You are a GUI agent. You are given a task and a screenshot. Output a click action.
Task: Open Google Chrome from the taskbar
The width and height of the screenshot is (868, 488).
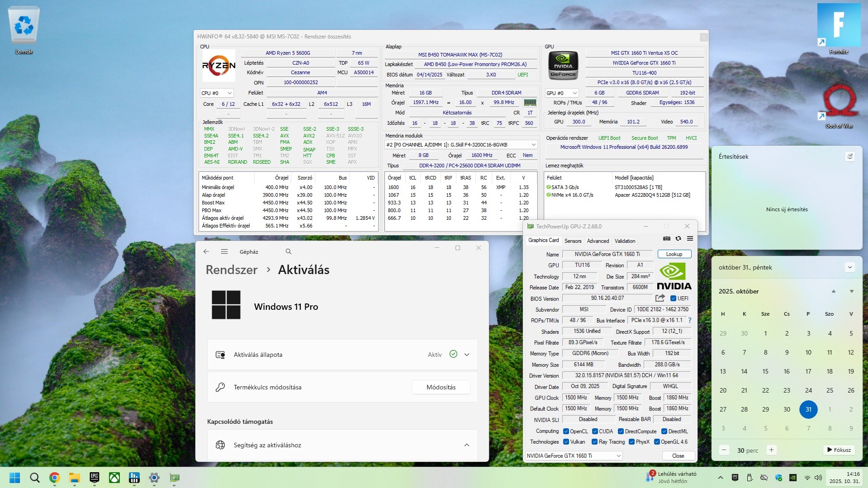(x=54, y=478)
